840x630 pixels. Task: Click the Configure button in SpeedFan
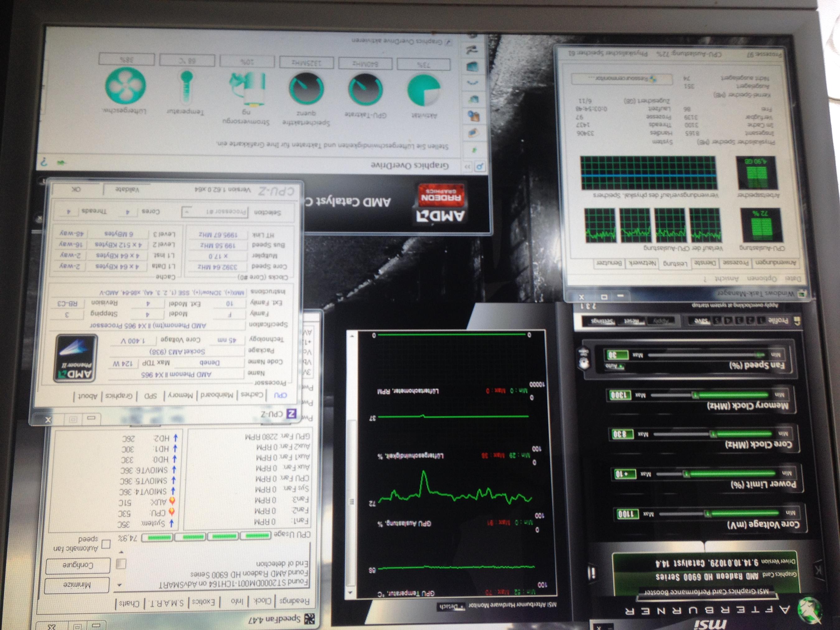(78, 566)
